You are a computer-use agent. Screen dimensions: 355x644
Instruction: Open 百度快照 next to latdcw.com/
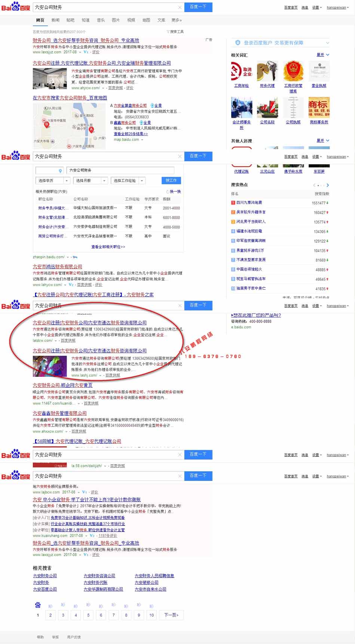tap(68, 341)
